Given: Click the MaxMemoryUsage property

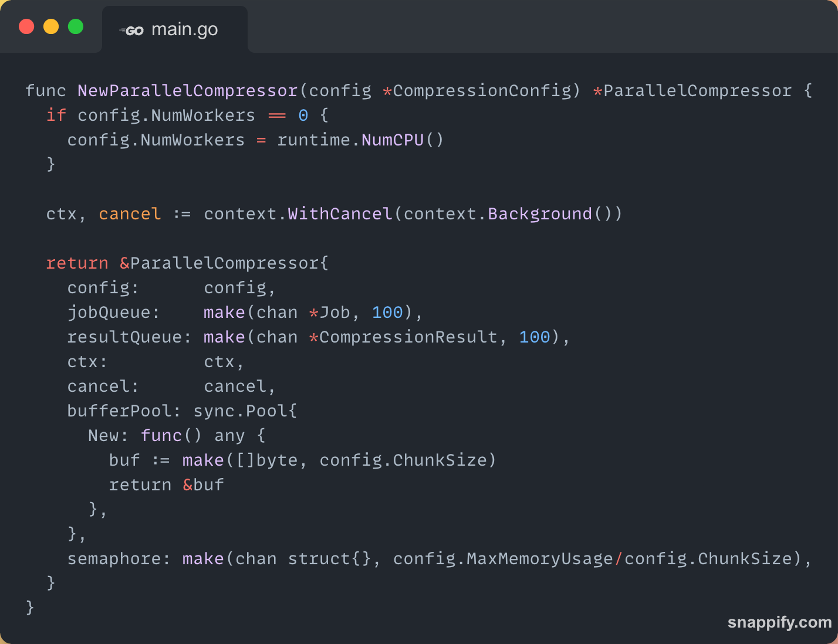Looking at the screenshot, I should (539, 559).
